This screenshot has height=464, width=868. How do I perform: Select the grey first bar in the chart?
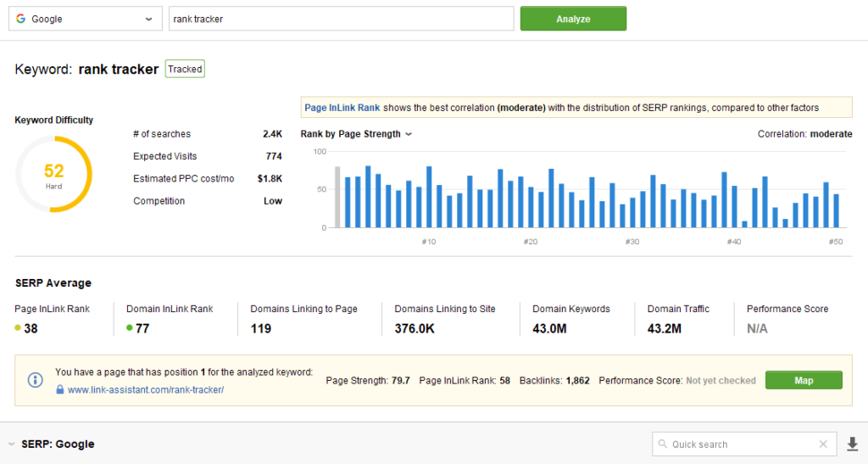pos(337,197)
